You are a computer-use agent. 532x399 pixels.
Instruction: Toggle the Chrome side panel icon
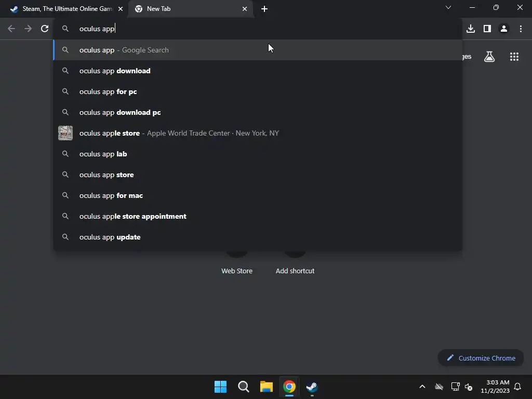pyautogui.click(x=487, y=29)
